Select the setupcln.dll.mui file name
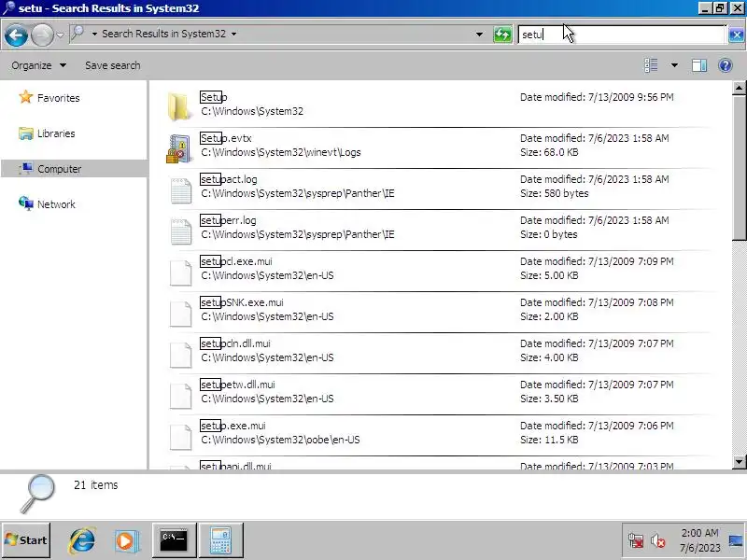The image size is (747, 560). point(235,343)
